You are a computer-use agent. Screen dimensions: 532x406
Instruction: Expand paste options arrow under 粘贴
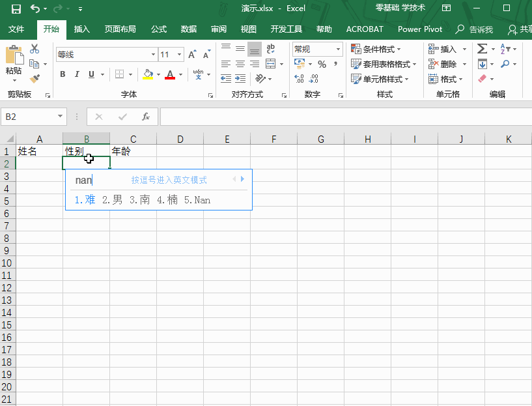14,80
